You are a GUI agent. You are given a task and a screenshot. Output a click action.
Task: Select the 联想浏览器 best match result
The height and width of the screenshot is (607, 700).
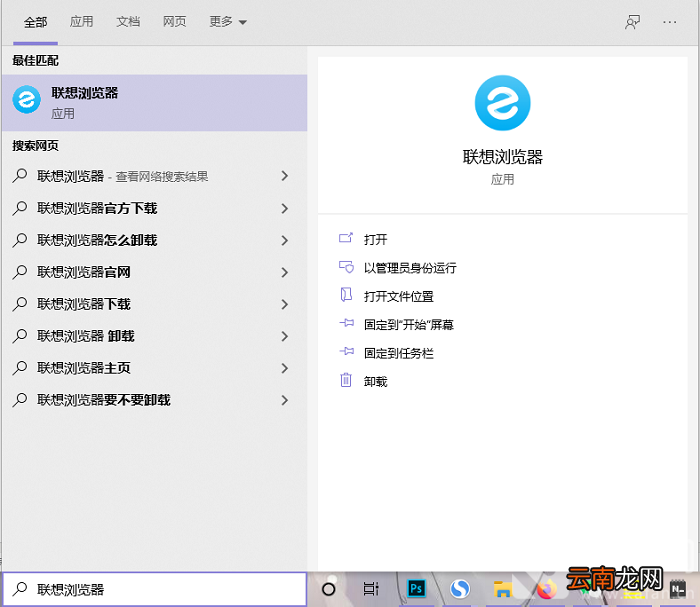[154, 103]
